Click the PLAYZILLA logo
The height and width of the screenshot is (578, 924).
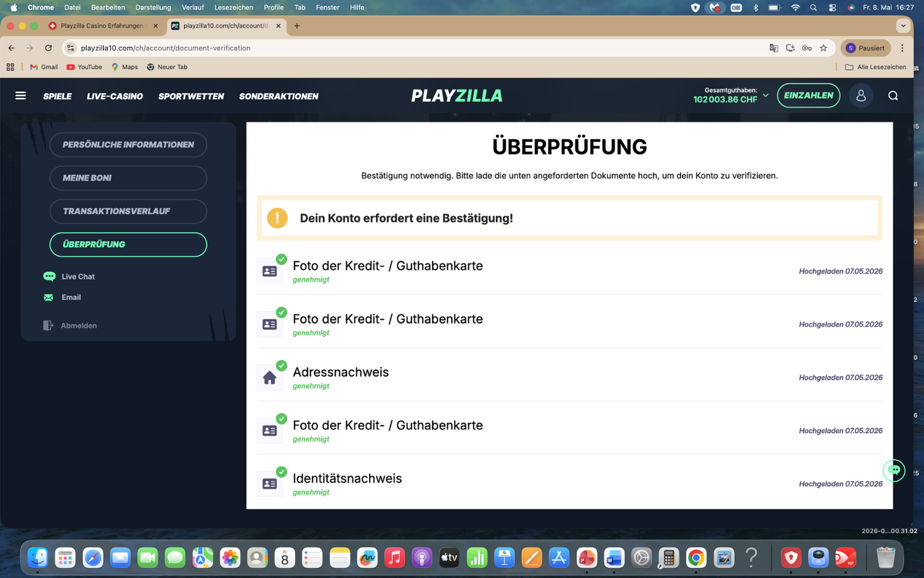click(457, 96)
